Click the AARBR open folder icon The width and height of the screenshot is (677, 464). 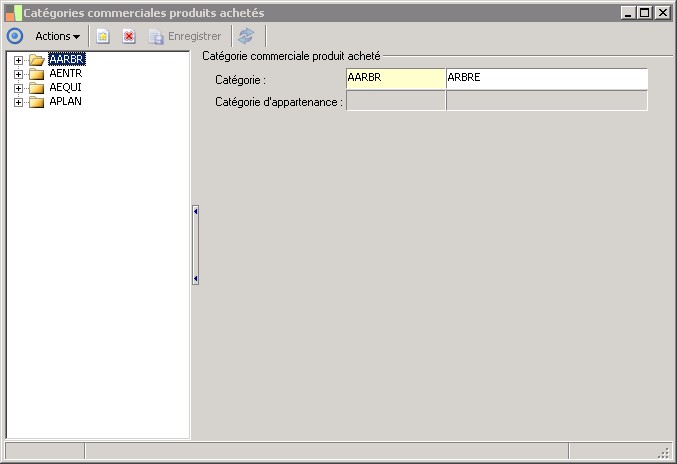[x=37, y=60]
